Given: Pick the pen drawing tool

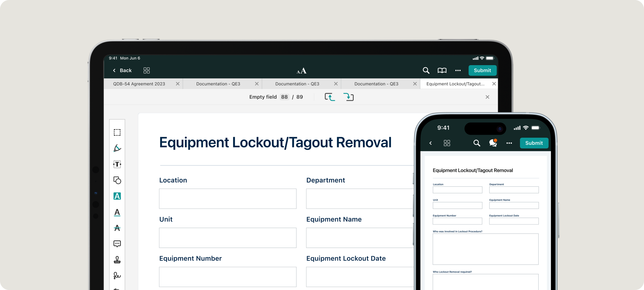Looking at the screenshot, I should pyautogui.click(x=117, y=148).
